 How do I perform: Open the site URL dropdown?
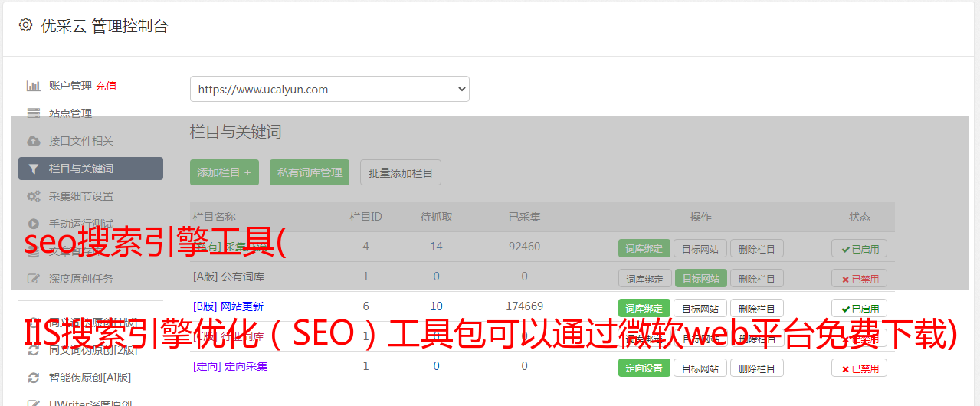(329, 89)
